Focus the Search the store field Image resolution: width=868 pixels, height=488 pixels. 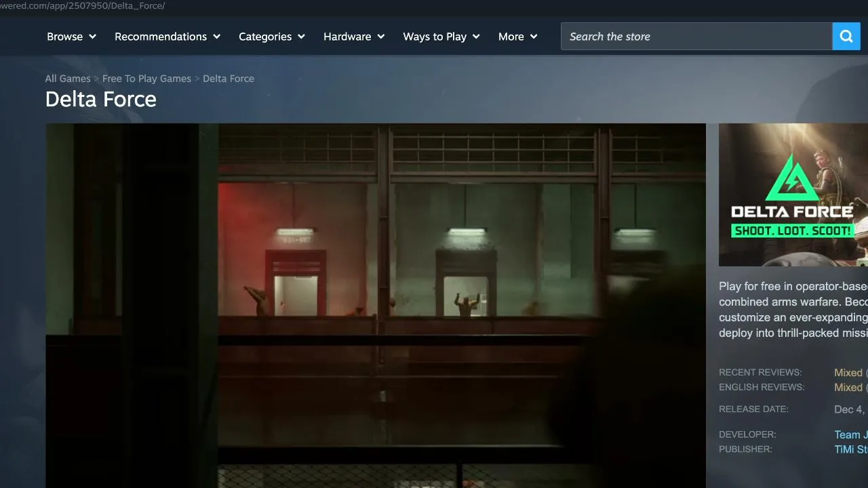coord(696,37)
